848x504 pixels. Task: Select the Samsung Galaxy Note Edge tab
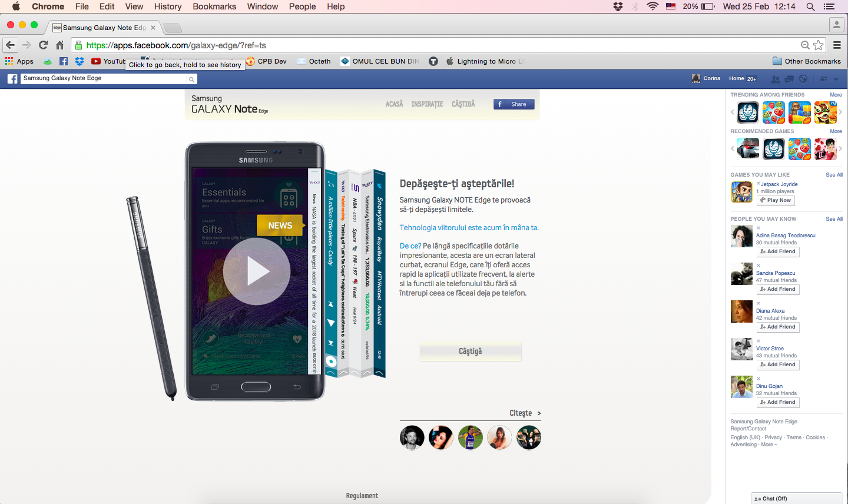[x=104, y=28]
